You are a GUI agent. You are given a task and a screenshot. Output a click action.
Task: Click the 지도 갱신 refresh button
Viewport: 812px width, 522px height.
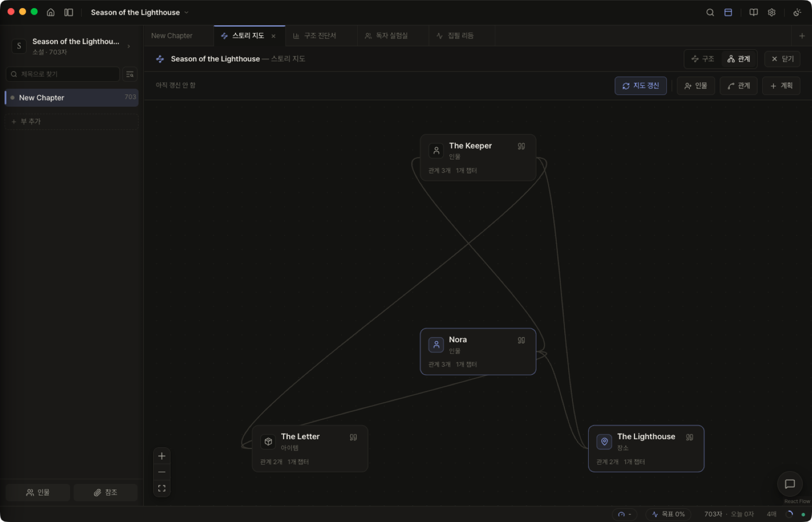[640, 86]
